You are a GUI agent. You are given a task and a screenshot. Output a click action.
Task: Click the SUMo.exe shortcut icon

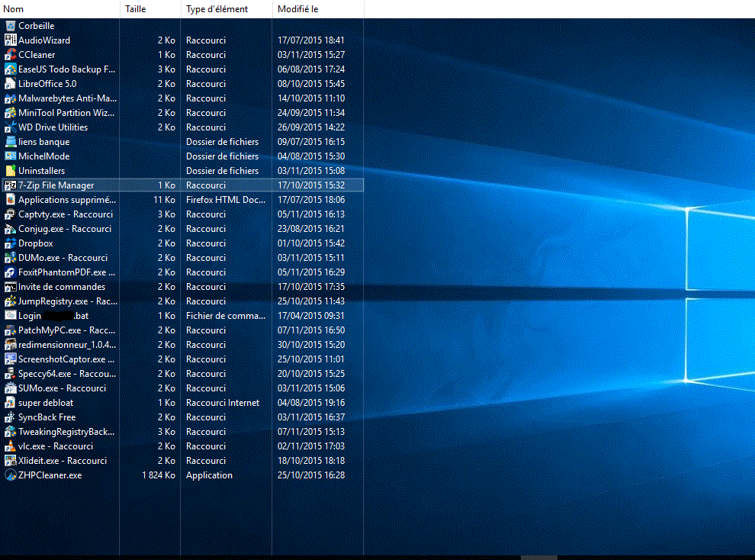(x=10, y=388)
